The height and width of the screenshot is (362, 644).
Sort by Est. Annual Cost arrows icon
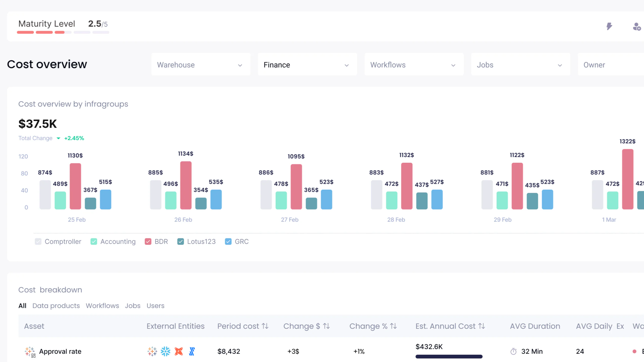(482, 326)
